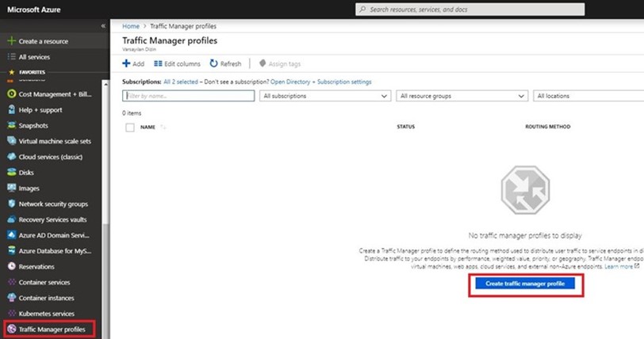Screen dimensions: 644x339
Task: Sort by the STATUS column header
Action: pos(406,127)
